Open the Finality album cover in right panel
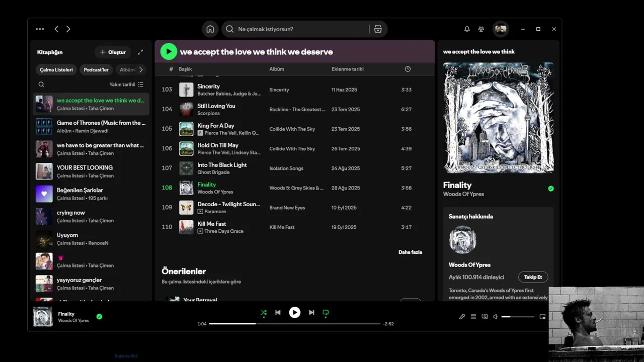Screen dimensions: 644x362 pyautogui.click(x=498, y=118)
